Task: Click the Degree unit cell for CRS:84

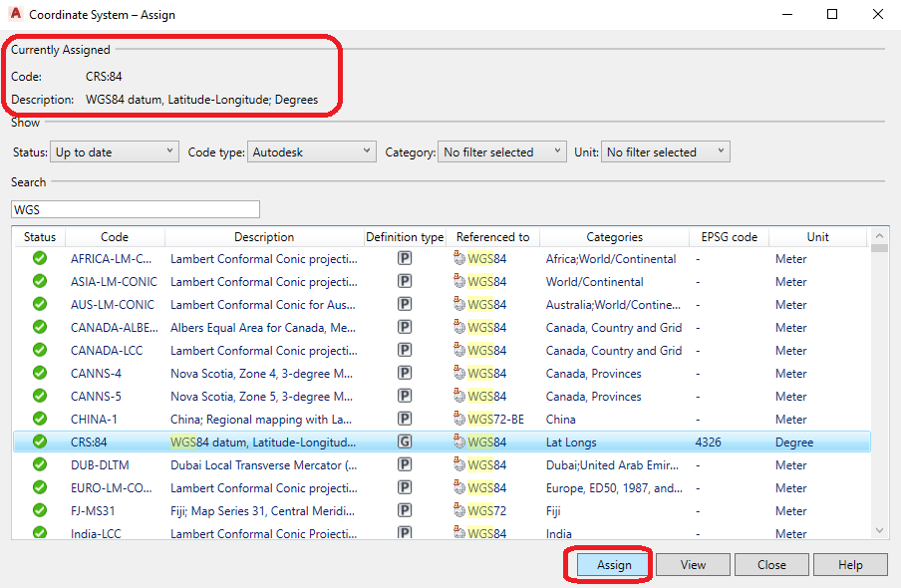Action: click(x=794, y=442)
